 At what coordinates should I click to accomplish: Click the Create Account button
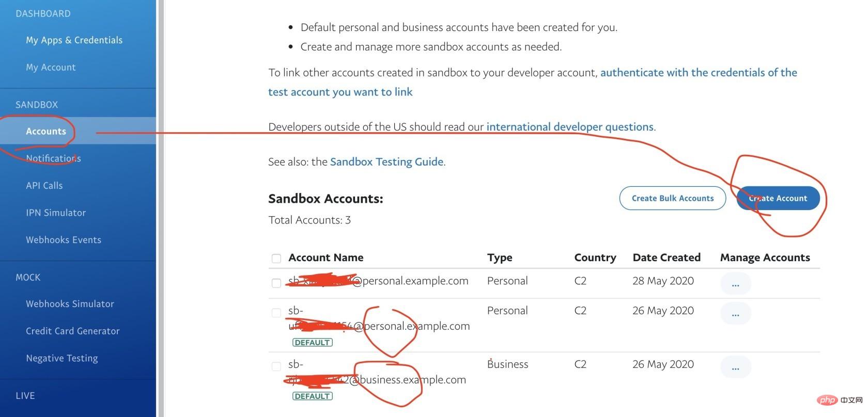(778, 198)
